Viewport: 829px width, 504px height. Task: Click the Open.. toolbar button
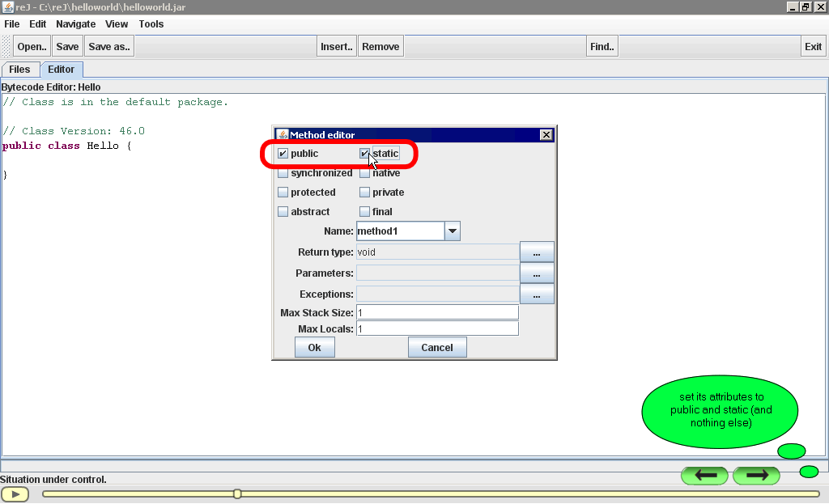tap(32, 46)
